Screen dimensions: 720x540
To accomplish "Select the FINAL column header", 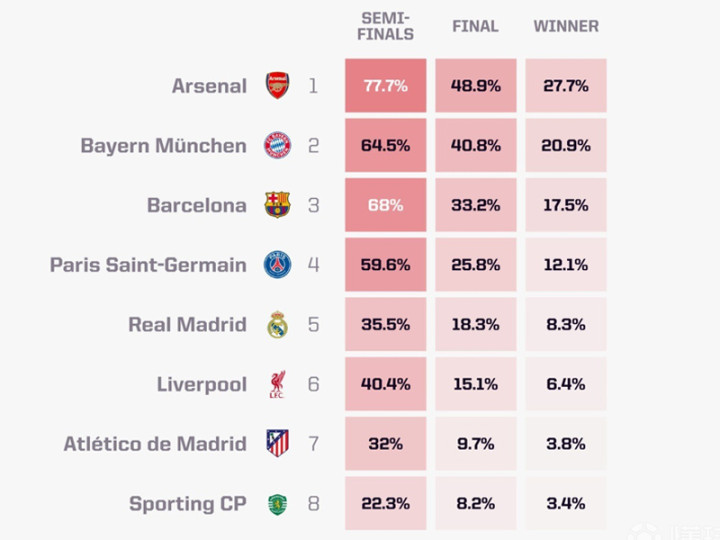I will [475, 27].
